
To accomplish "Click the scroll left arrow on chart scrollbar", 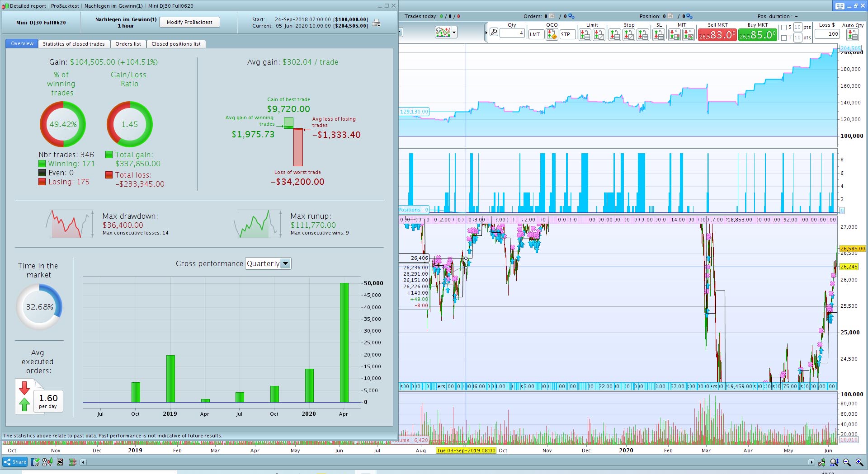I will (83, 462).
